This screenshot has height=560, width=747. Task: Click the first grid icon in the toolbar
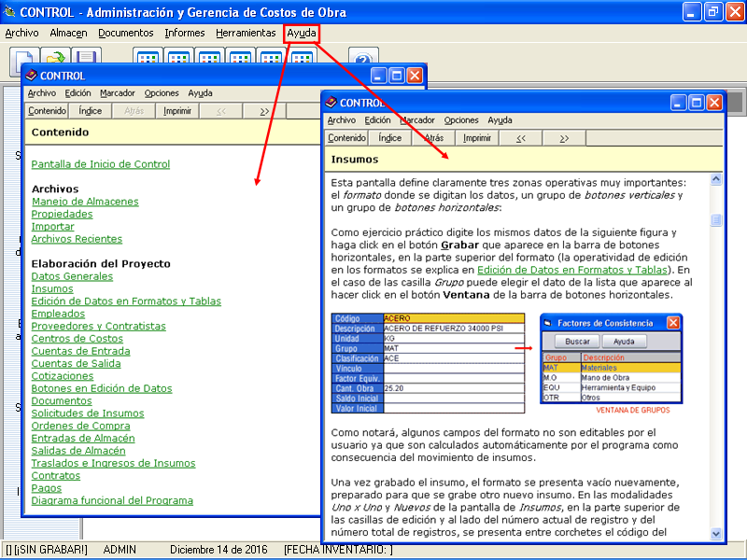pyautogui.click(x=148, y=58)
